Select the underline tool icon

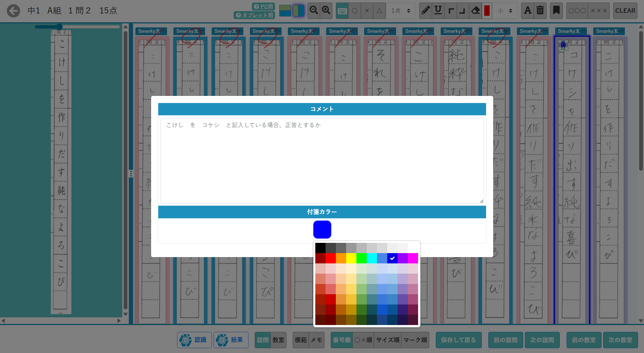click(x=438, y=11)
